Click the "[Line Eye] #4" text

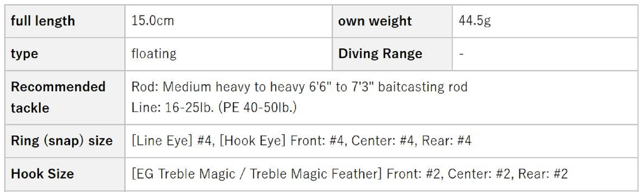(x=173, y=141)
